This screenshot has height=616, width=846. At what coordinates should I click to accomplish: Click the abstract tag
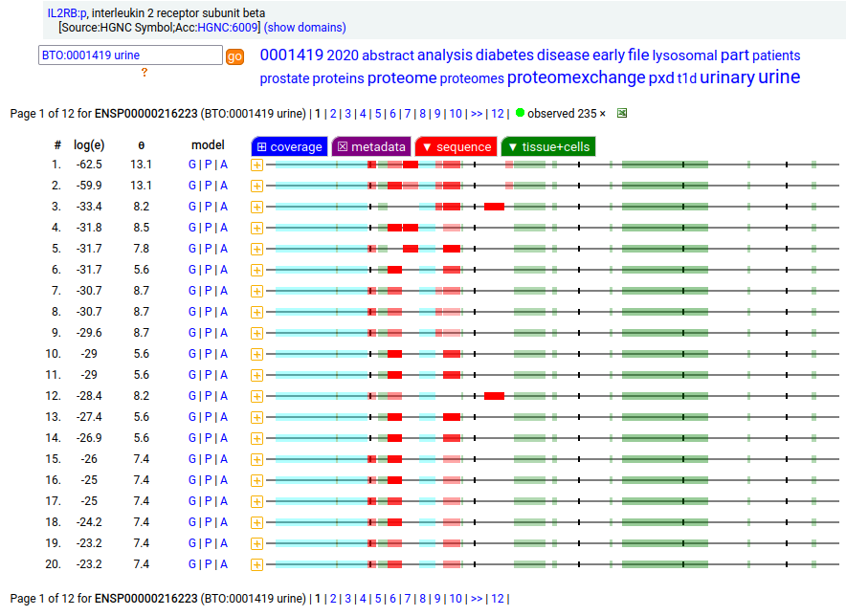[x=388, y=55]
